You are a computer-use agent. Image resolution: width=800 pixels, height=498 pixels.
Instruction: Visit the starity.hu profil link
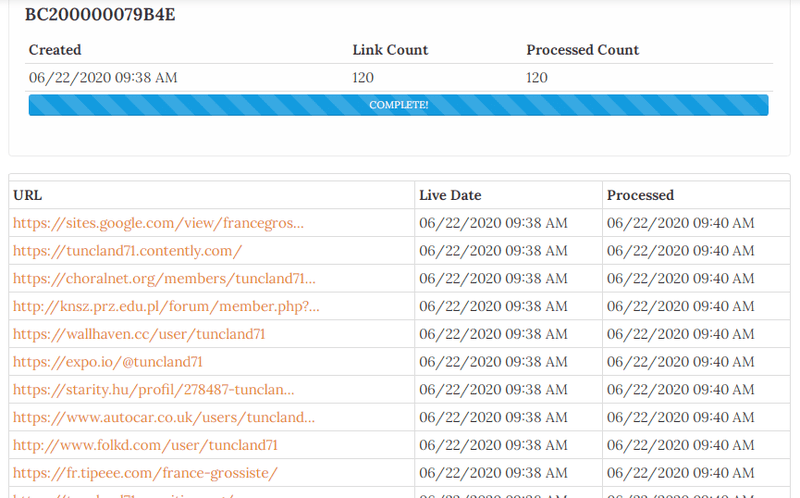tap(154, 390)
